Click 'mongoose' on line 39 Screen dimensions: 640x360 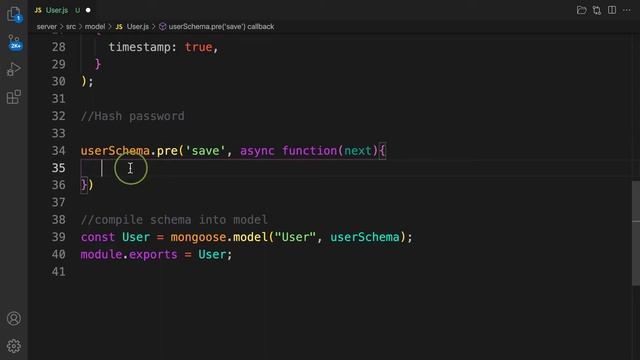tap(198, 237)
